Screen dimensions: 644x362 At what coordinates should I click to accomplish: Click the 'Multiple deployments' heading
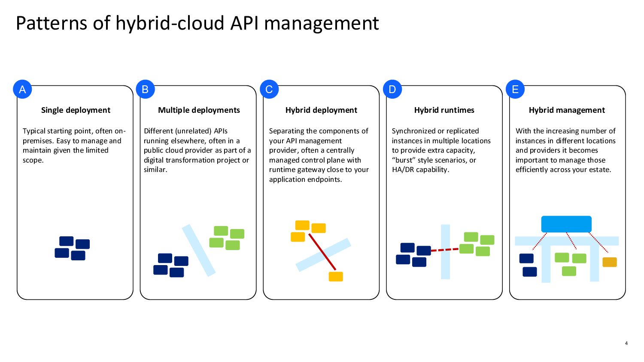(x=199, y=110)
